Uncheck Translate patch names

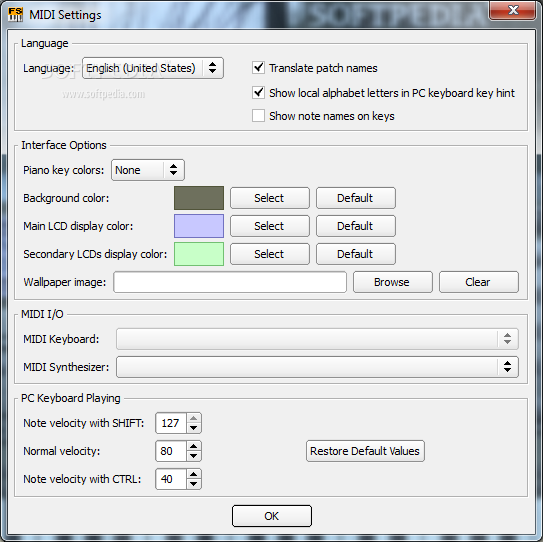258,68
